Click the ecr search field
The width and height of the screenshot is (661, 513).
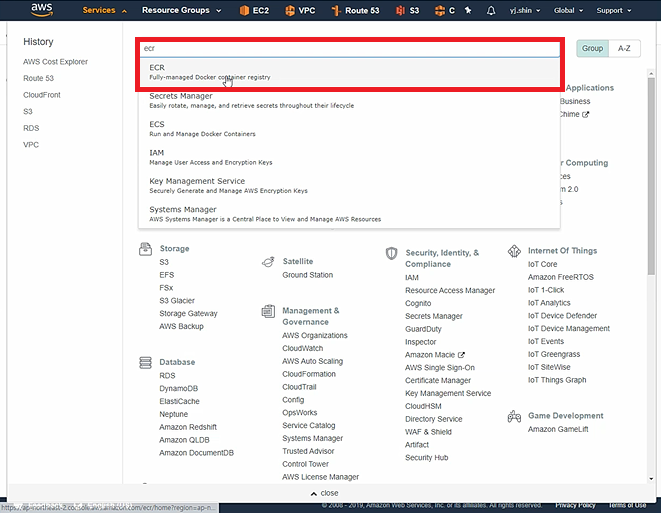[349, 48]
